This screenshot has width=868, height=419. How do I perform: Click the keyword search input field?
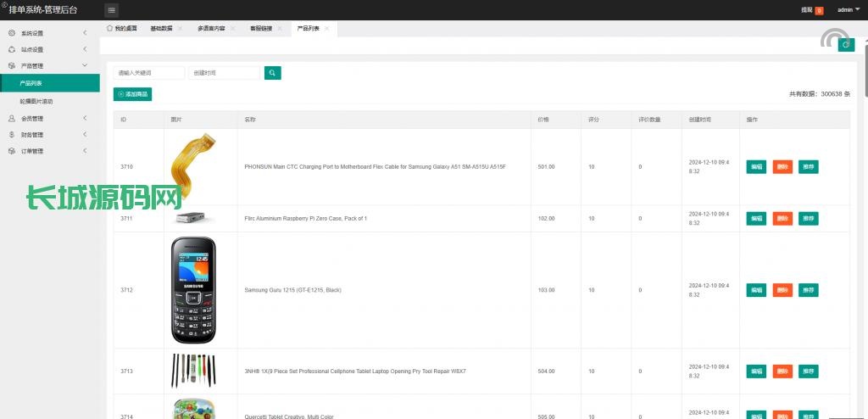pyautogui.click(x=148, y=73)
